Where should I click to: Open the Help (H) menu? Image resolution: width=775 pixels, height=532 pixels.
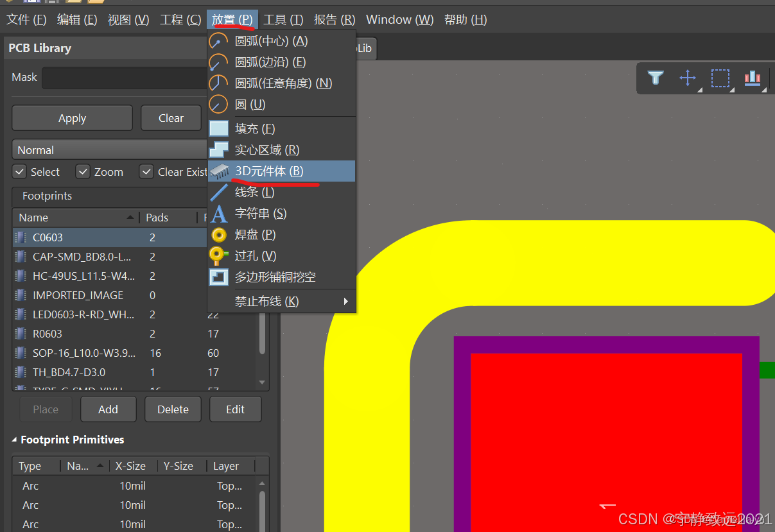pyautogui.click(x=465, y=20)
